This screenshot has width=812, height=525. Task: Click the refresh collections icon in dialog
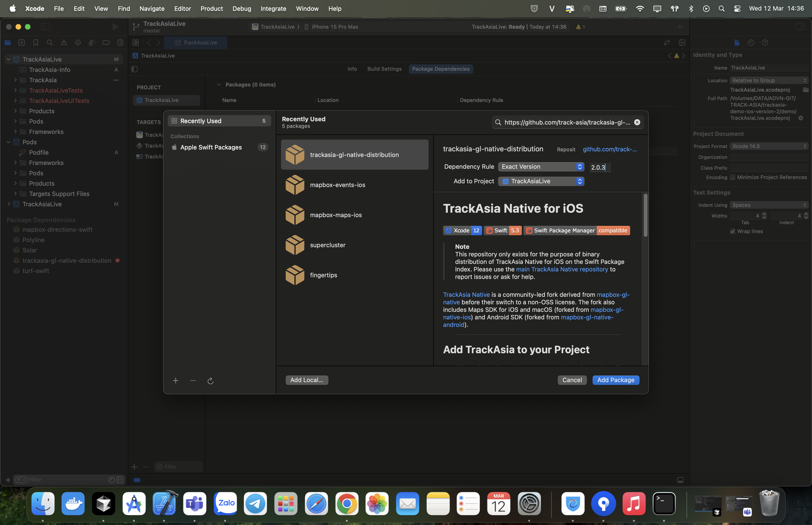(x=210, y=380)
